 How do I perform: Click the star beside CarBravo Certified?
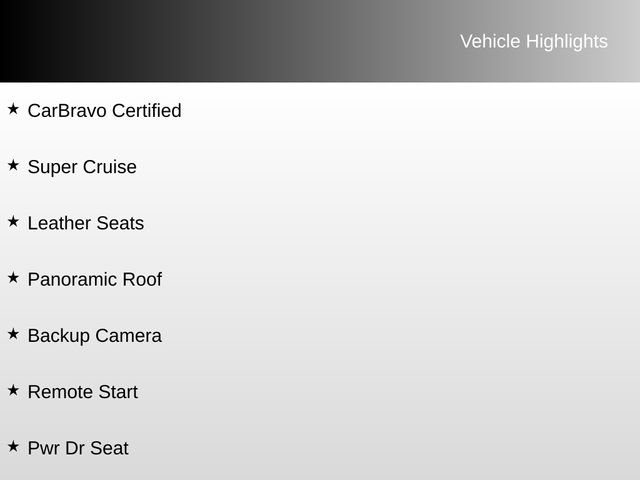tap(13, 108)
